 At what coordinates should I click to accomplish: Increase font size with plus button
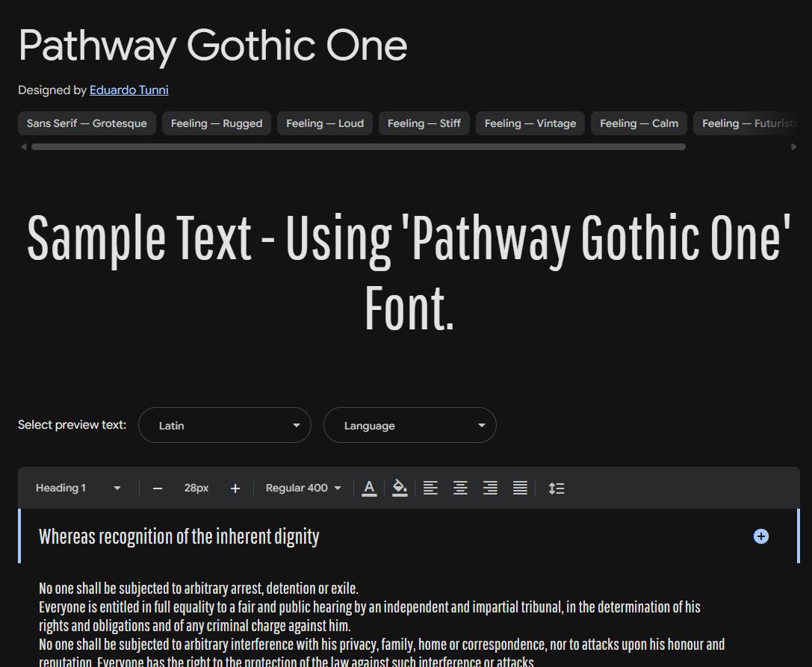tap(235, 488)
